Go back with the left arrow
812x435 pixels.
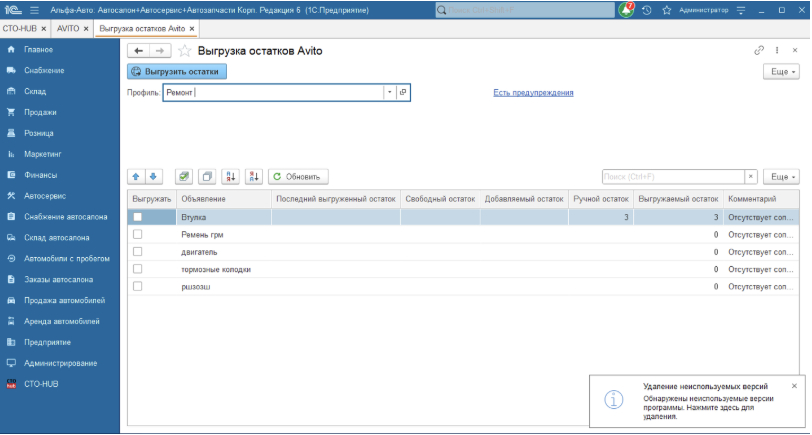138,51
